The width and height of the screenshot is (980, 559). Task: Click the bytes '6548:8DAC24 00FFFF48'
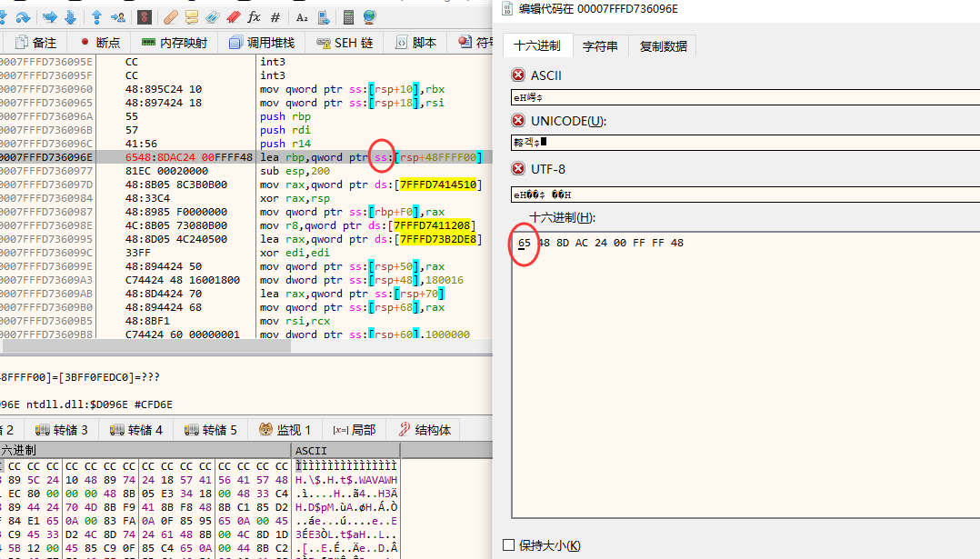point(189,156)
